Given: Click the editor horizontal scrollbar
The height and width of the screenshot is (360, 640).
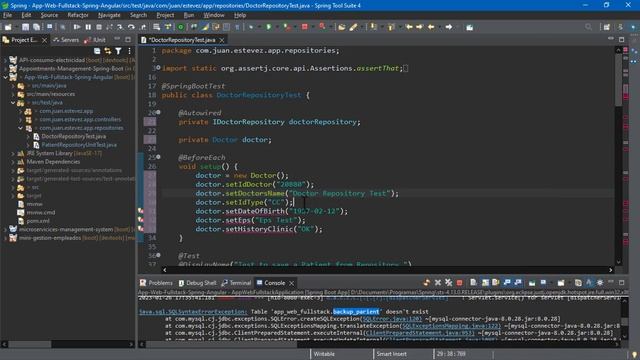Looking at the screenshot, I should coord(387,270).
